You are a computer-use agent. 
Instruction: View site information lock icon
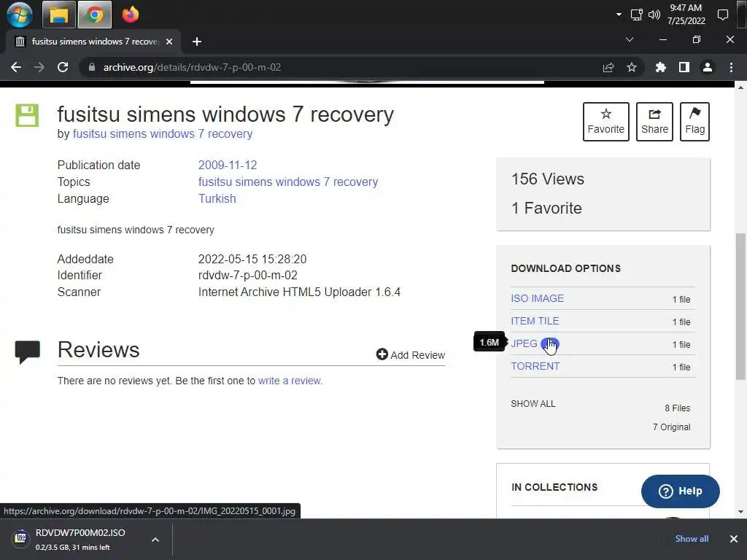pyautogui.click(x=91, y=67)
